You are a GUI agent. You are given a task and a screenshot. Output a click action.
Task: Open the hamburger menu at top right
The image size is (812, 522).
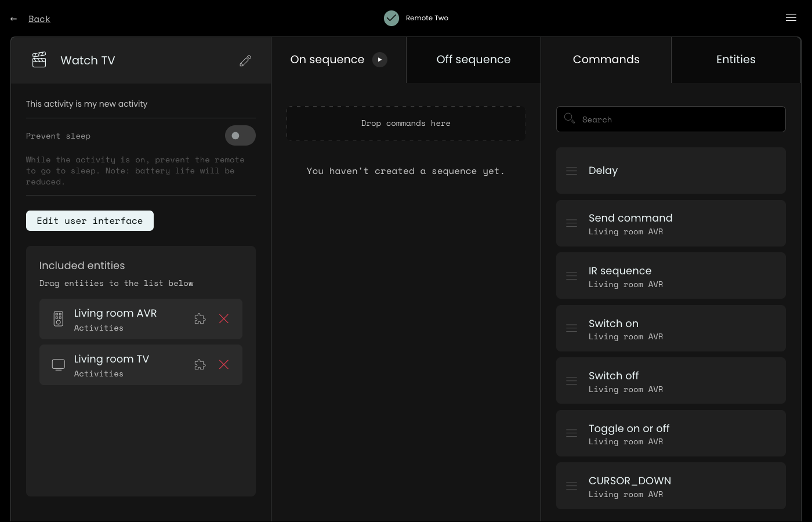[791, 18]
